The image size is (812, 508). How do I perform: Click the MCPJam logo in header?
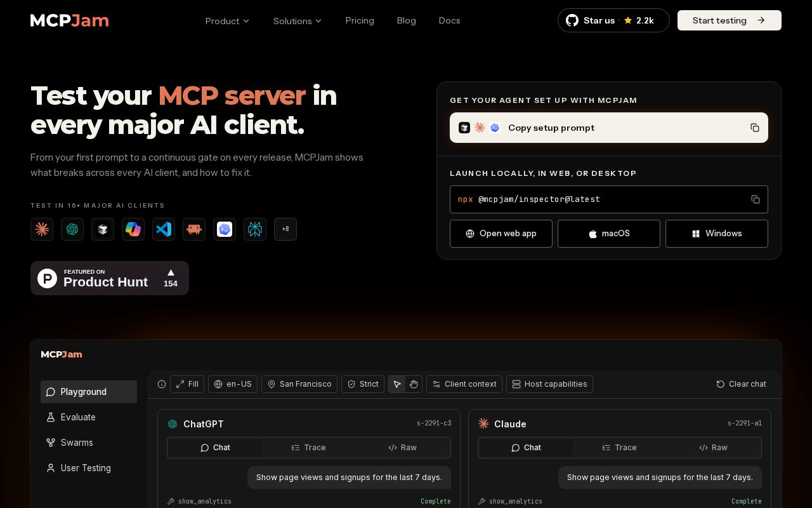tap(70, 20)
